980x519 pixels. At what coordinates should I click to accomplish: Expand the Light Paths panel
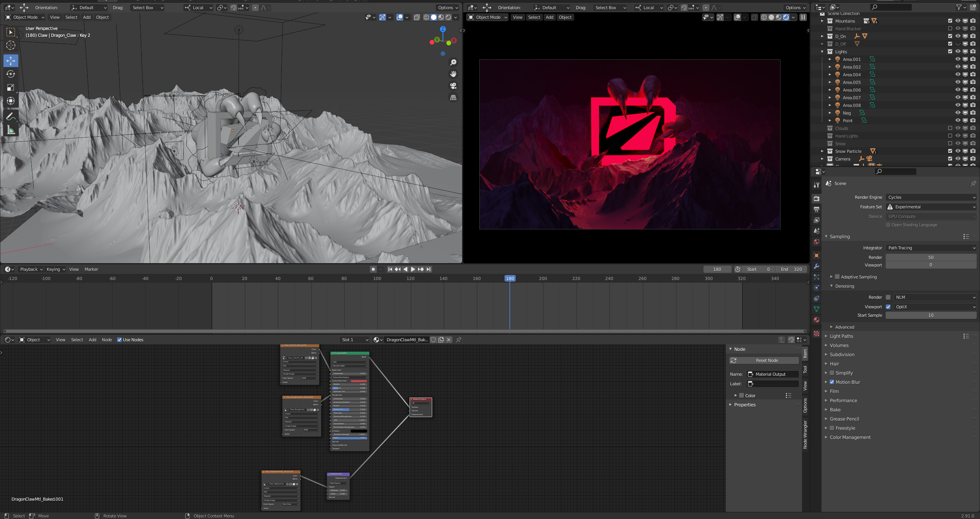[x=841, y=336]
